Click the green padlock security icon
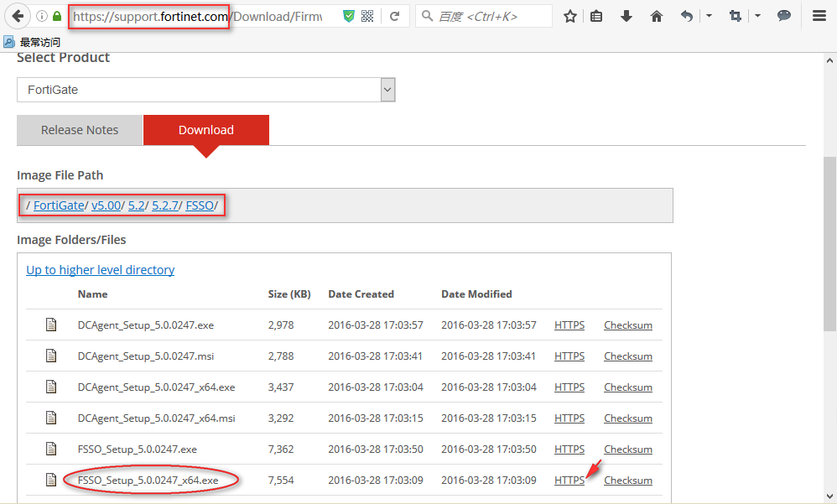 point(57,16)
